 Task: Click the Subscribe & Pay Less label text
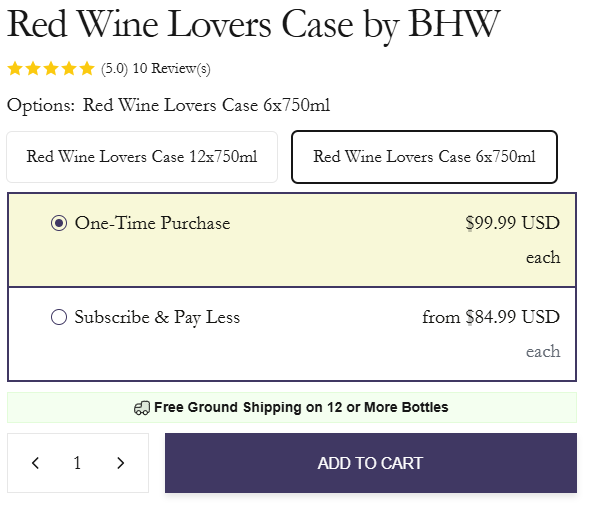point(157,318)
